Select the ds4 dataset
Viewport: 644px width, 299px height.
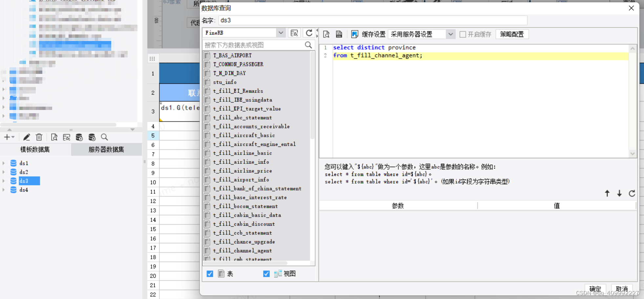click(x=24, y=190)
